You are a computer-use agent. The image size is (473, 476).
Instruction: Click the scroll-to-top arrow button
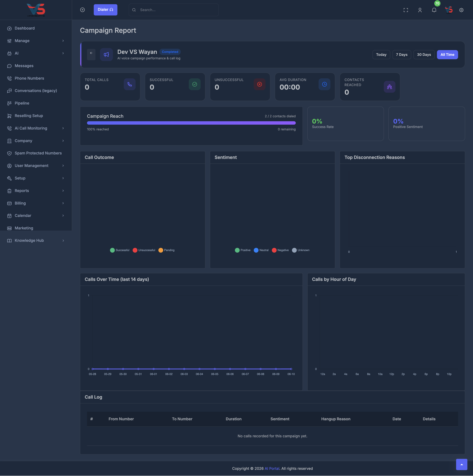click(461, 464)
